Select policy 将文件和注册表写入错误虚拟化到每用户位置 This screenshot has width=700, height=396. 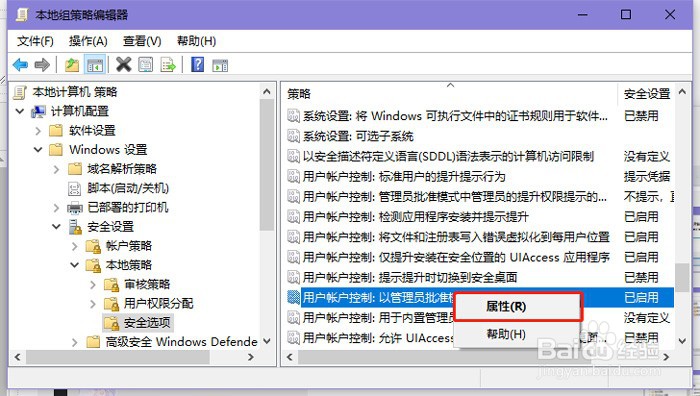coord(456,237)
